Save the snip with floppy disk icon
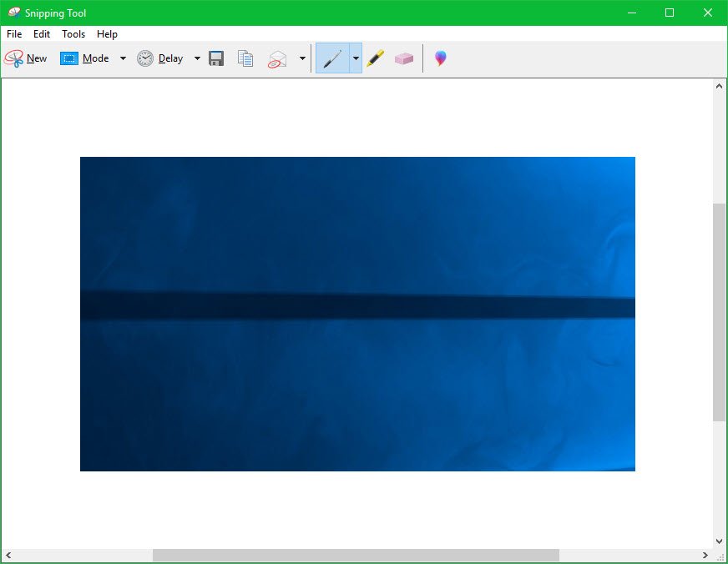 tap(216, 58)
